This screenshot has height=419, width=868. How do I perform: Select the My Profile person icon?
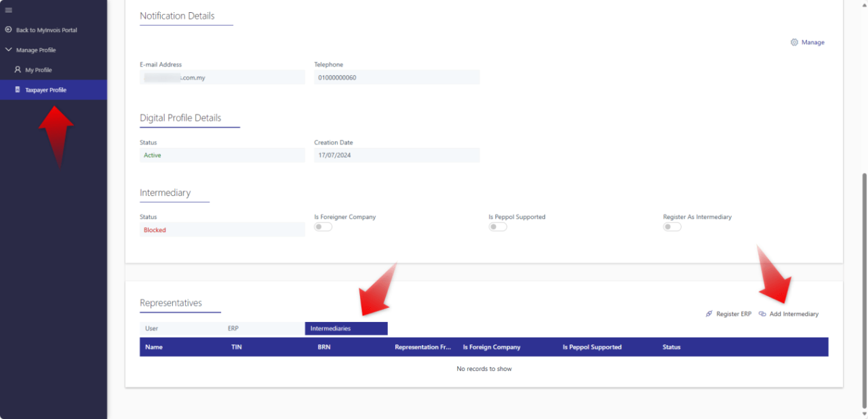16,69
